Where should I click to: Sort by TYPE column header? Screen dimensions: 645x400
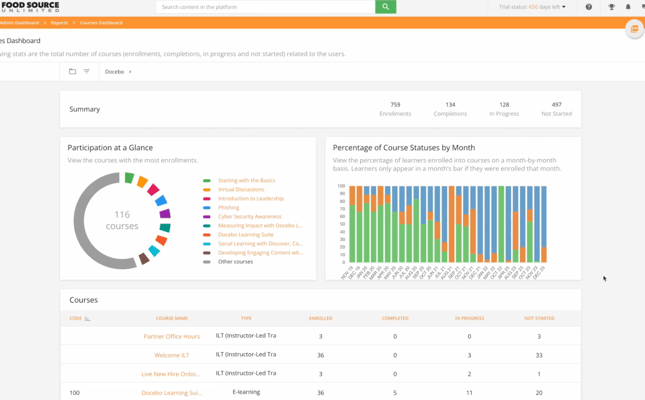(246, 318)
